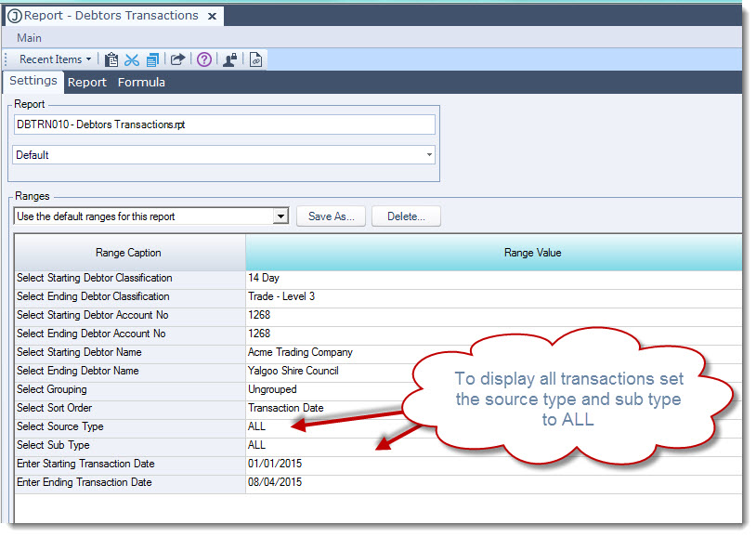The image size is (756, 537).
Task: Select the 'Select Sub Type' caption row
Action: pos(130,445)
